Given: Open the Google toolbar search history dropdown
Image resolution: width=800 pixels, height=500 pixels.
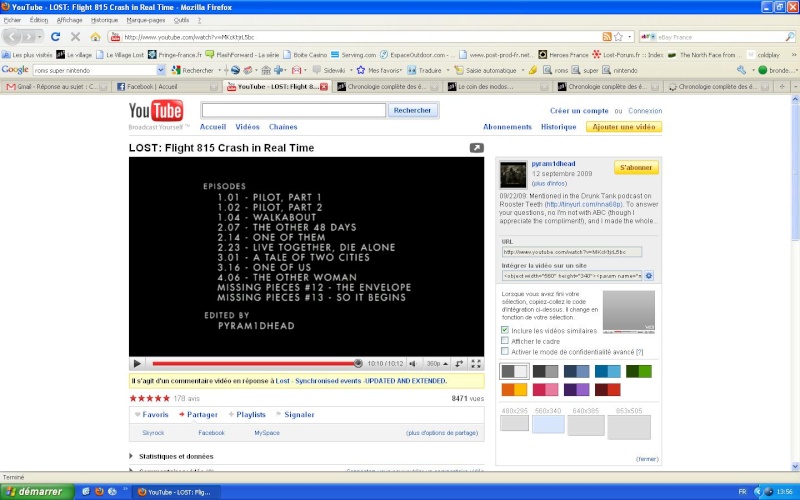Looking at the screenshot, I should tap(161, 70).
